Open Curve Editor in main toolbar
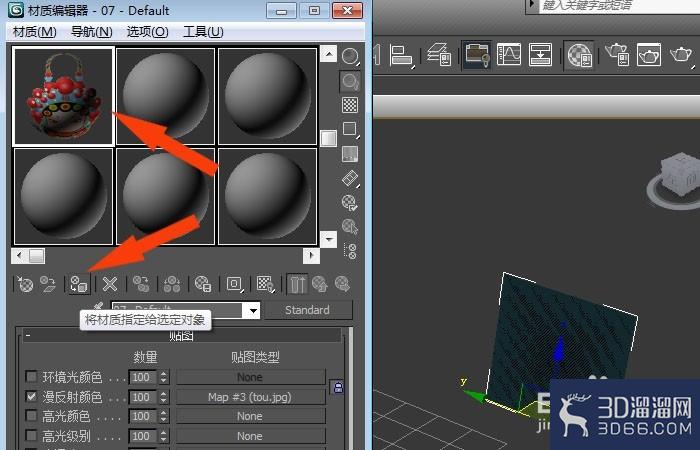 (x=509, y=54)
